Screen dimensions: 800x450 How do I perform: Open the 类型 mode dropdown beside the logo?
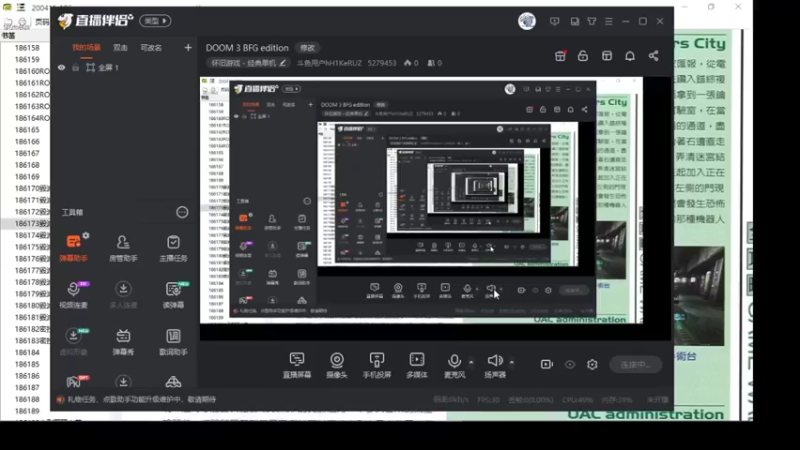pyautogui.click(x=155, y=21)
